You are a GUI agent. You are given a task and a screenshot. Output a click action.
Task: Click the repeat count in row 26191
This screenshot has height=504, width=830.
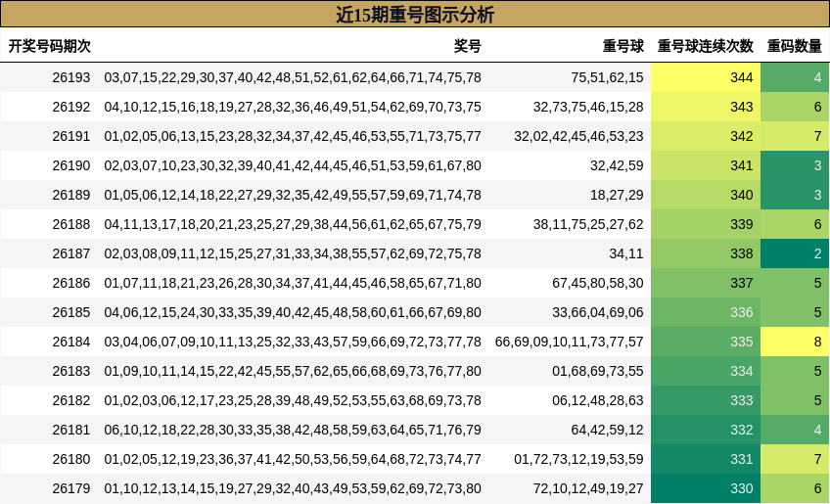[795, 136]
